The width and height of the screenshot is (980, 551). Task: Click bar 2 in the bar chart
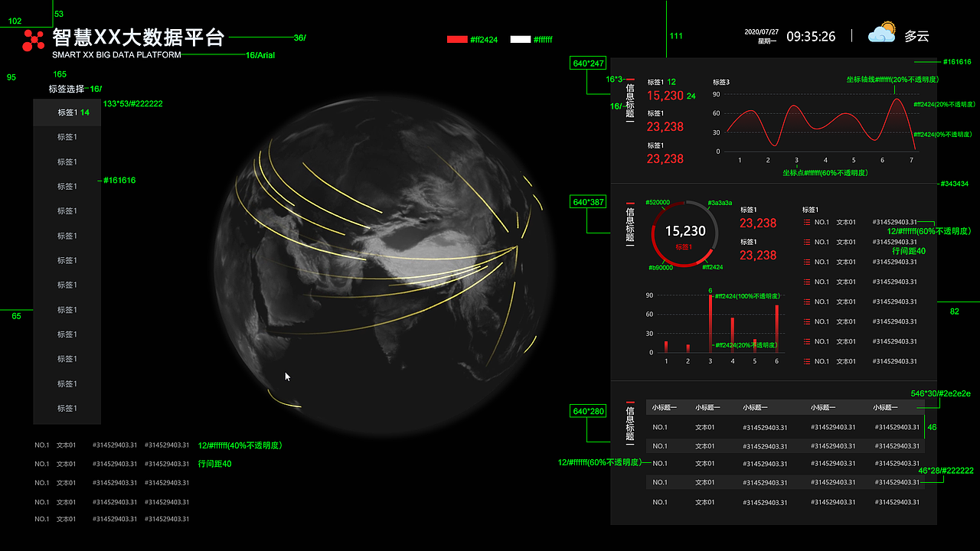pyautogui.click(x=688, y=348)
